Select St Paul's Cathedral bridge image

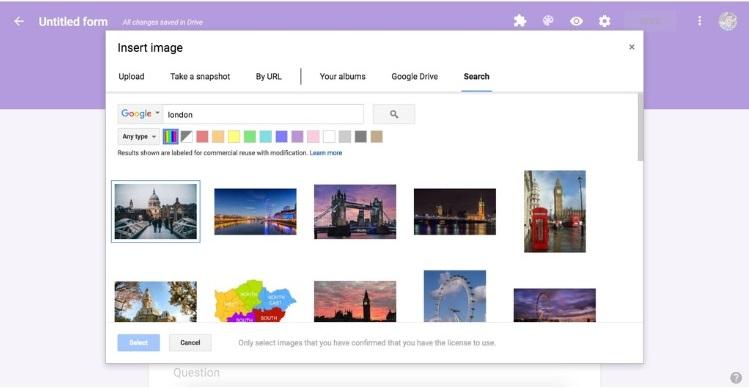pos(156,211)
